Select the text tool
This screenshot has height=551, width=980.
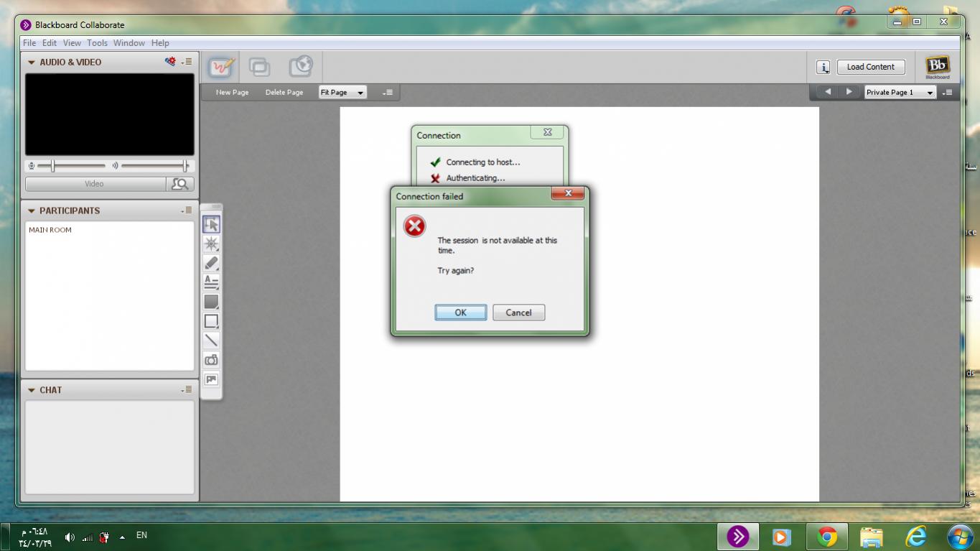(211, 282)
